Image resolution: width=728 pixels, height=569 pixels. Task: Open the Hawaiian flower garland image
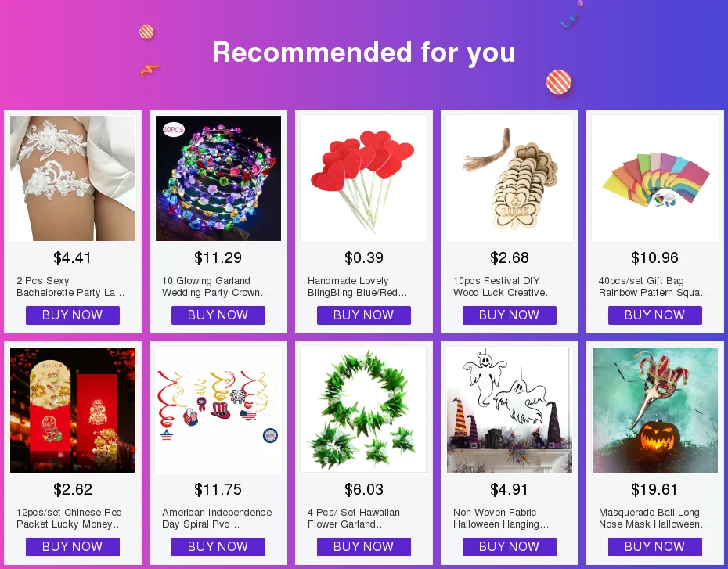coord(363,410)
